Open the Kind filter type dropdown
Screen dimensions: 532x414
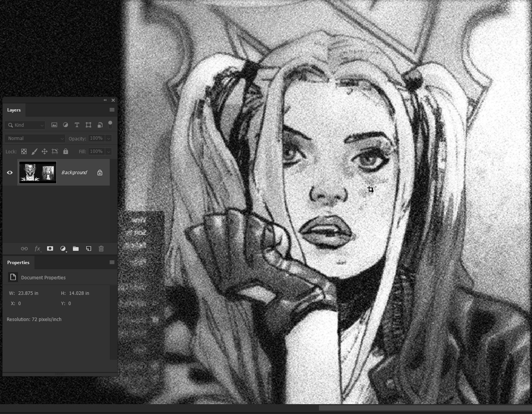(x=25, y=125)
